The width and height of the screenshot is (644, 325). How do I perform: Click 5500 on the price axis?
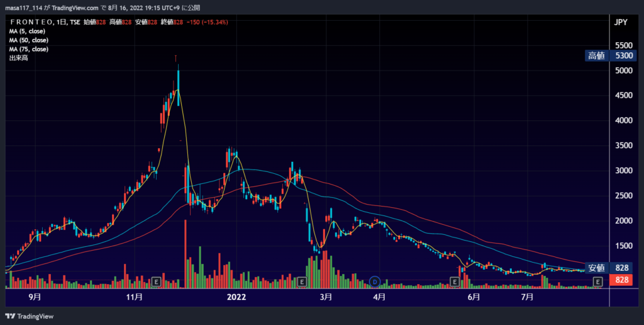click(x=623, y=45)
